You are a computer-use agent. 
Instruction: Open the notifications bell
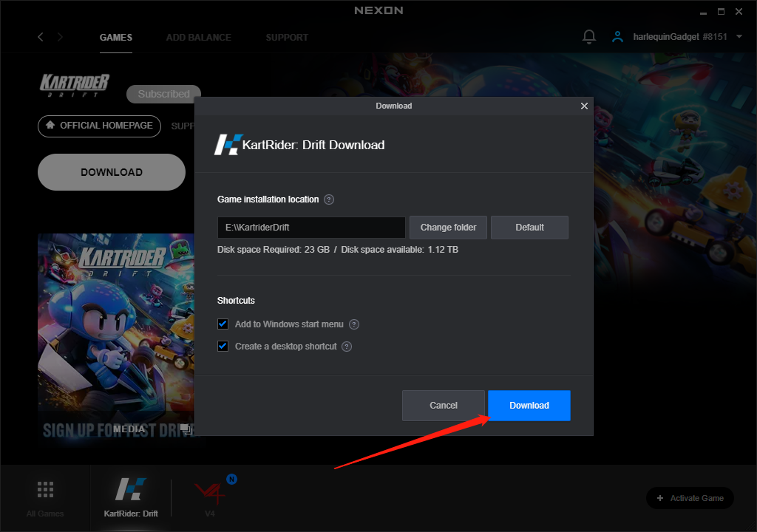[x=589, y=37]
